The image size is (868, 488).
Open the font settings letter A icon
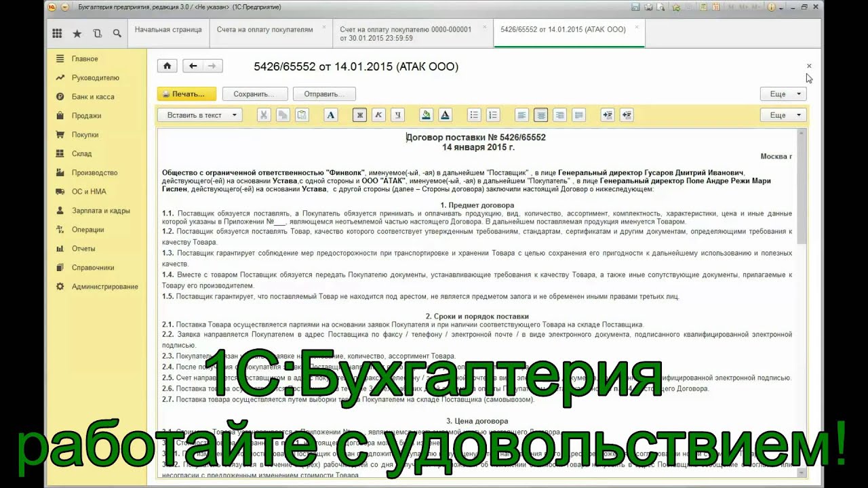point(331,115)
